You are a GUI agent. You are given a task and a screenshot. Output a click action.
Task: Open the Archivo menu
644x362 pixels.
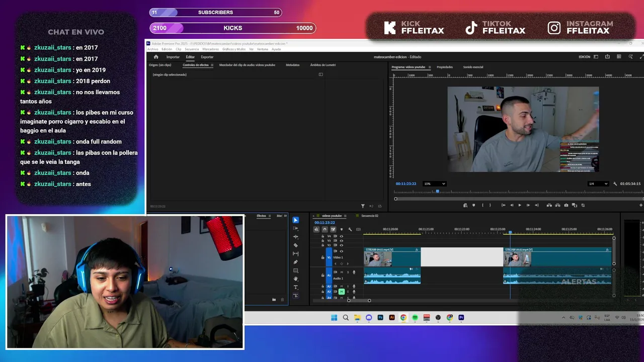click(x=152, y=49)
